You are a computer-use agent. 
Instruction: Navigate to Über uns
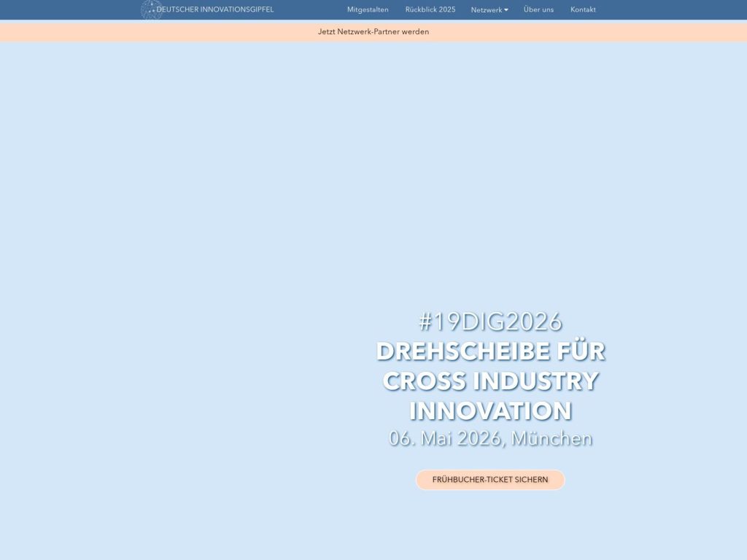[x=537, y=10]
